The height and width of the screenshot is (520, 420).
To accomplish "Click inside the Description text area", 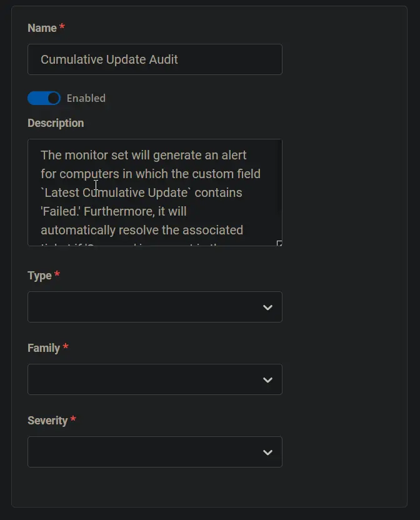I will 155,192.
